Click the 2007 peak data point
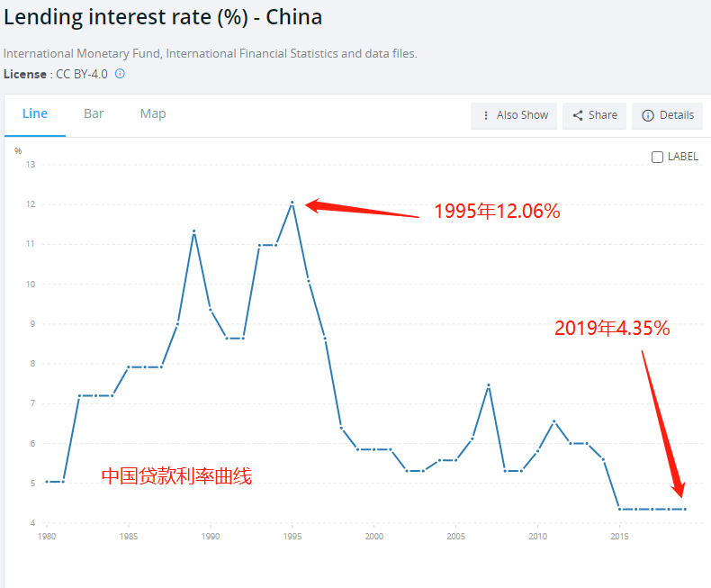 (x=488, y=385)
